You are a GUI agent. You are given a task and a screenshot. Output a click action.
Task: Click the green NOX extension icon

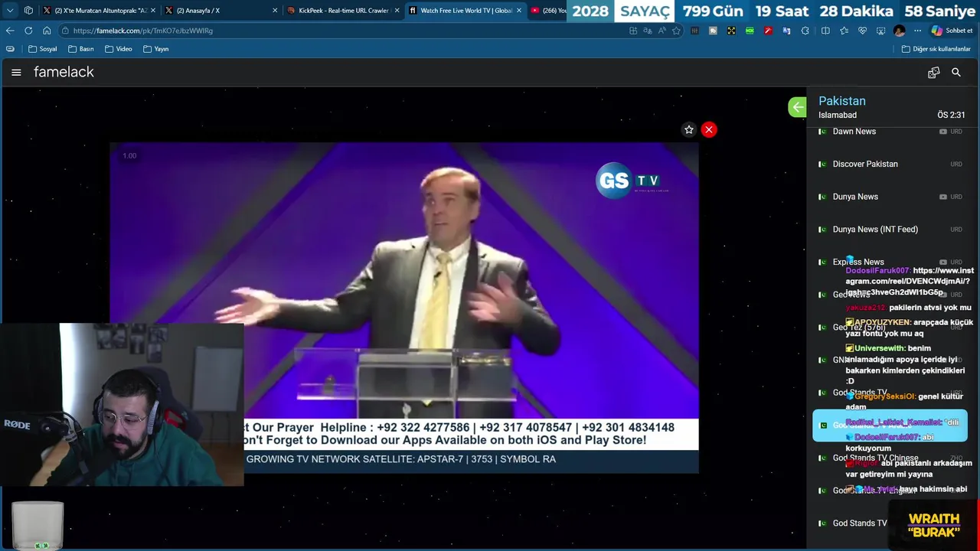[750, 31]
